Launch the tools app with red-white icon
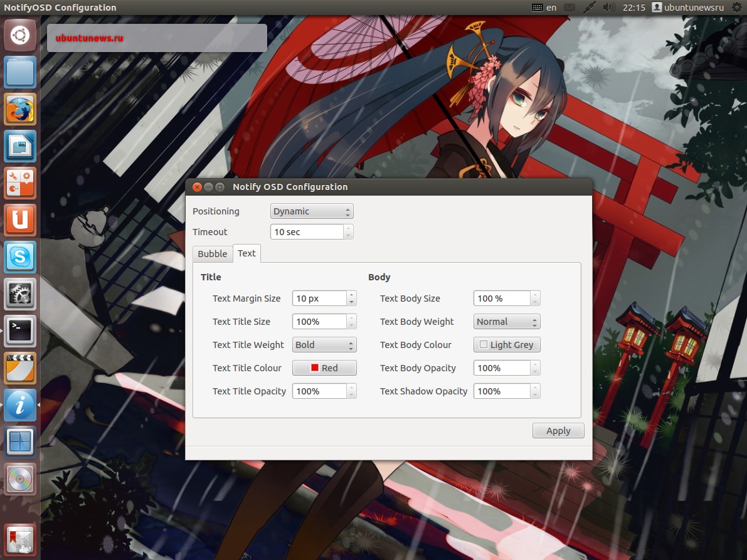This screenshot has height=560, width=747. click(x=20, y=183)
